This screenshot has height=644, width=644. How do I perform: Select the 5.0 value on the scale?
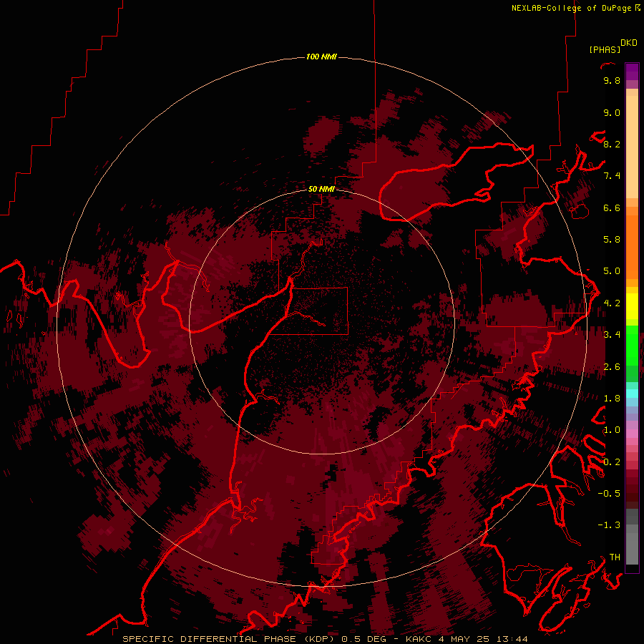click(612, 271)
